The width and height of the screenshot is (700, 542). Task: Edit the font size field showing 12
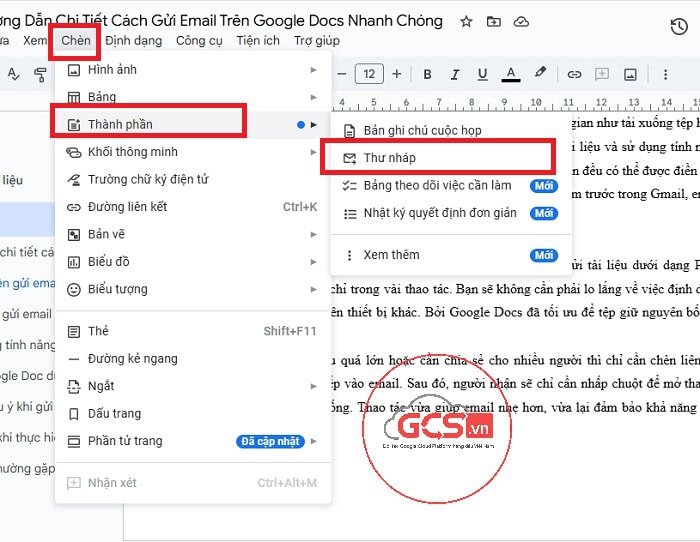pyautogui.click(x=369, y=74)
